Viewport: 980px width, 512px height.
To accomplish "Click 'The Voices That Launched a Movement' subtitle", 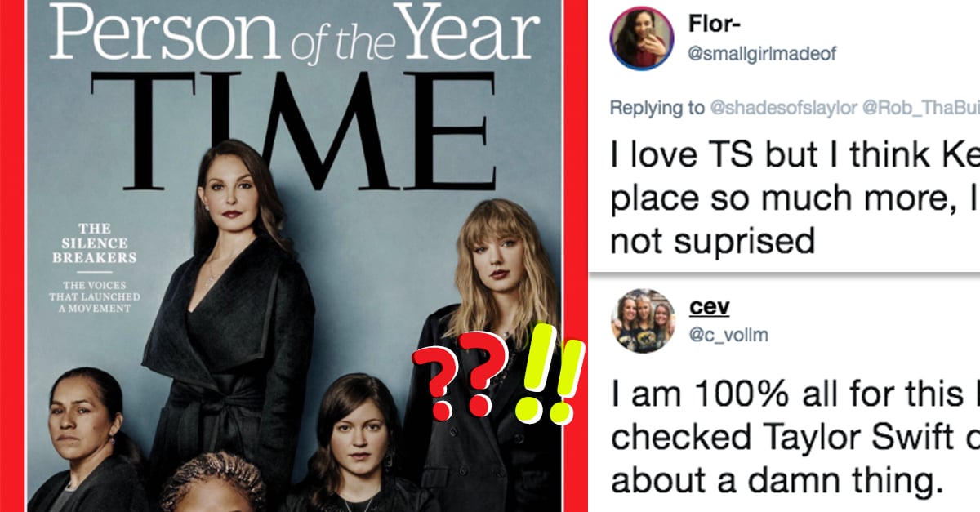I will point(95,297).
